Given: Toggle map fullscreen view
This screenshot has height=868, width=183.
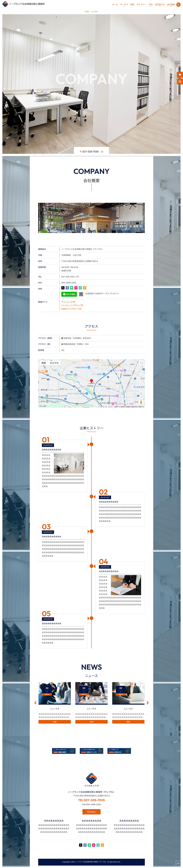Looking at the screenshot, I should (x=141, y=363).
